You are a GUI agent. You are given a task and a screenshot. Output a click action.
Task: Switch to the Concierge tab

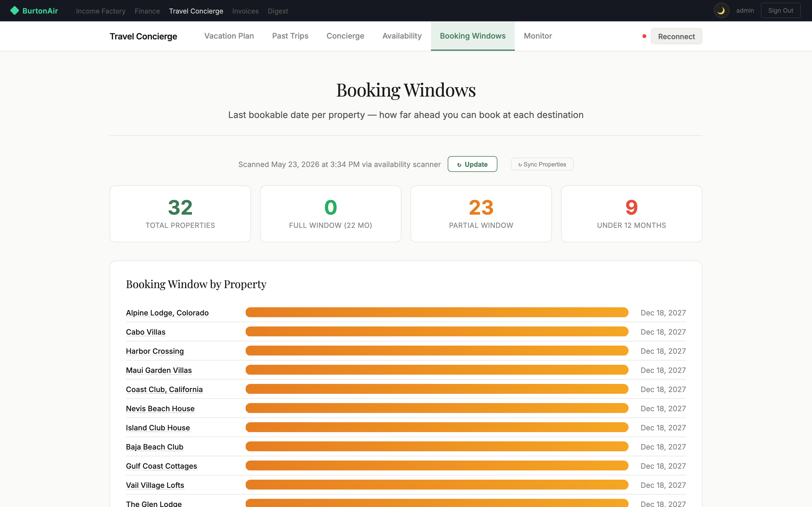click(345, 36)
